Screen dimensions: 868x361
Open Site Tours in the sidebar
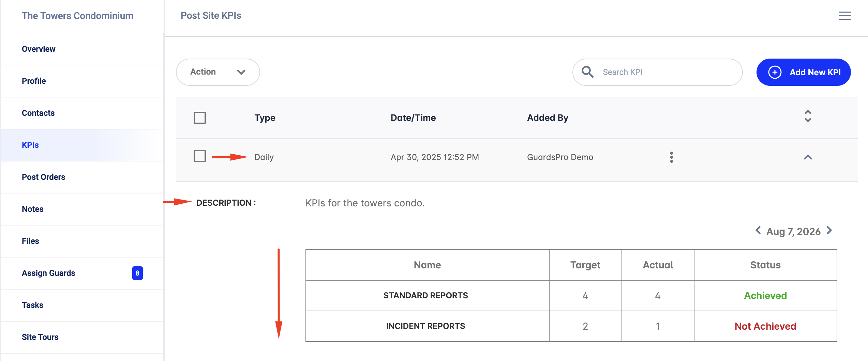[83, 337]
